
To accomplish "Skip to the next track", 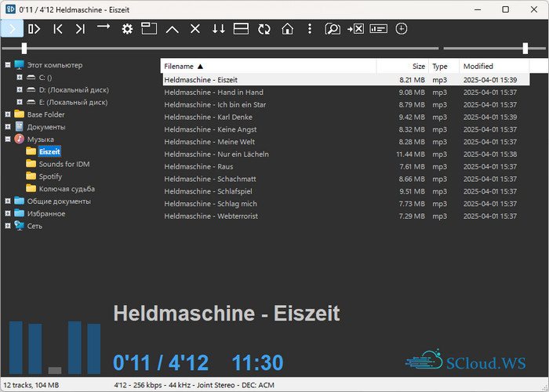I will tap(80, 29).
